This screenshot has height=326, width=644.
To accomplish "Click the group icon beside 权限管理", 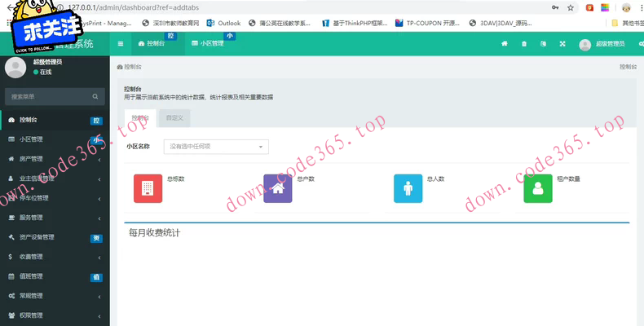I will point(11,315).
